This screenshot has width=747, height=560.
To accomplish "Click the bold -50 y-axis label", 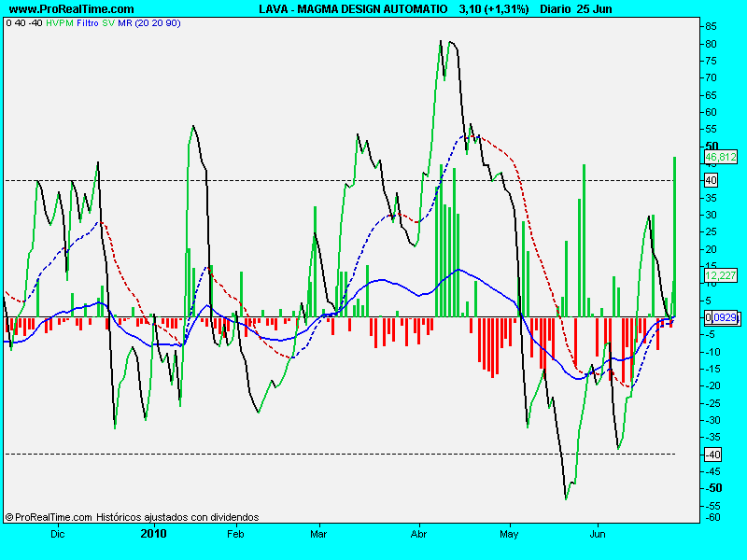I will (713, 488).
